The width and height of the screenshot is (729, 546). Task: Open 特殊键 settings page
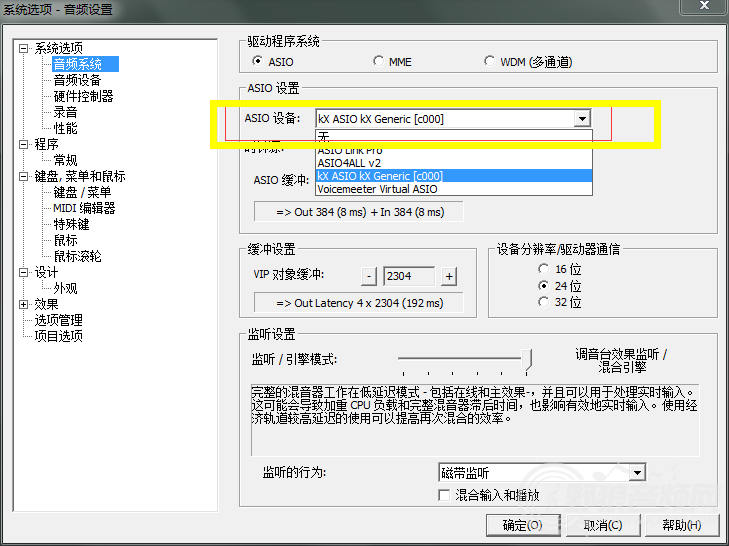71,224
